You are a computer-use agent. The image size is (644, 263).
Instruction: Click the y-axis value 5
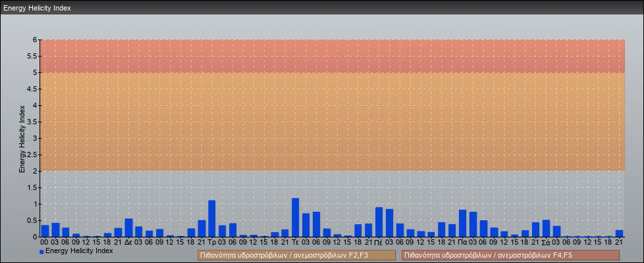coord(36,72)
